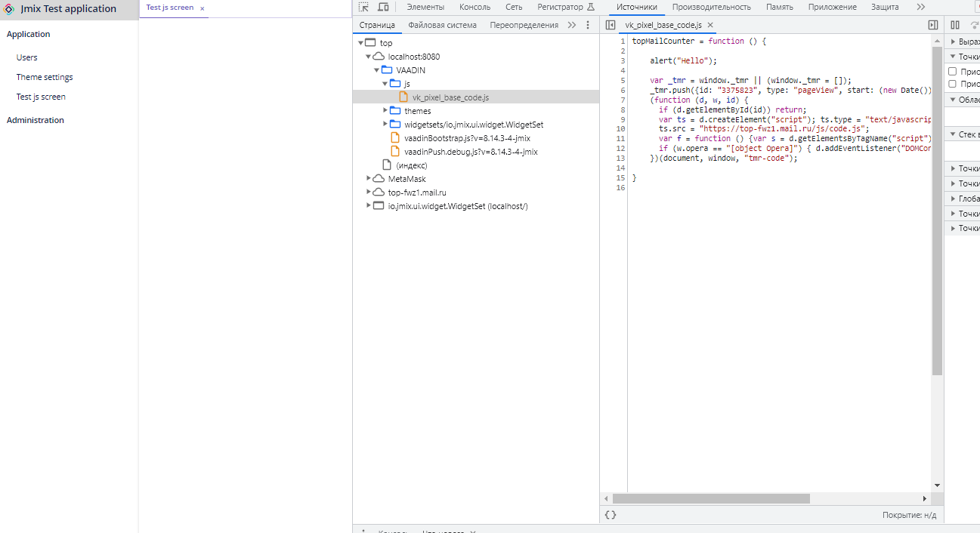Click the Application menu header

pos(29,34)
